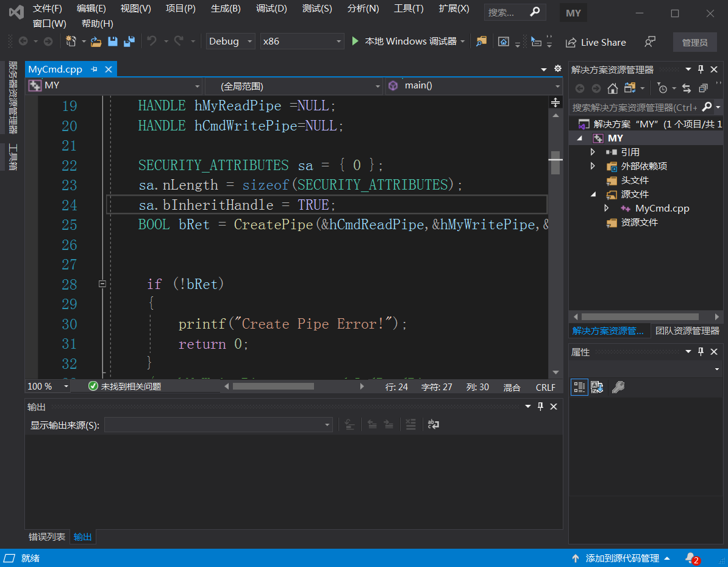Click the Open File folder icon
This screenshot has height=567, width=728.
coord(96,42)
